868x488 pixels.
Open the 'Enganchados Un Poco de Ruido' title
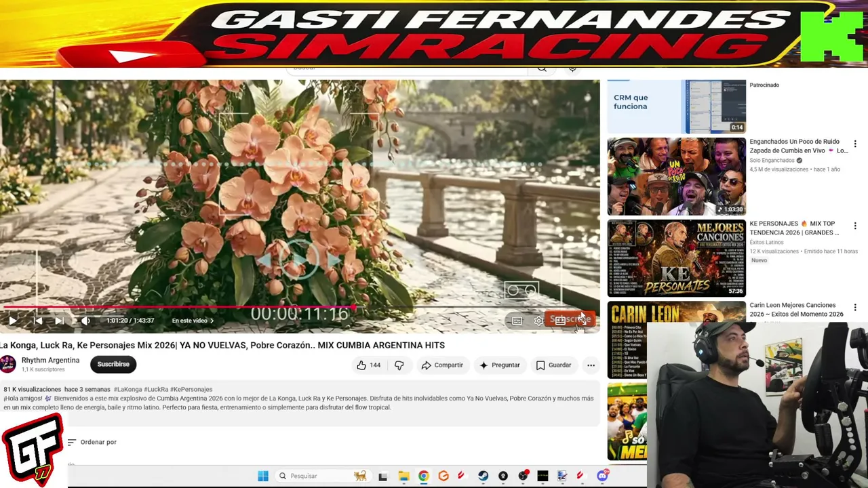[x=798, y=146]
